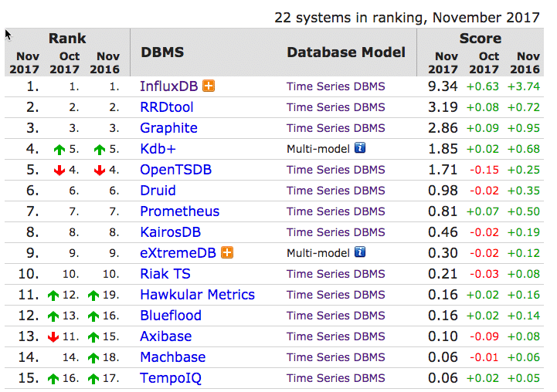Open the RRDtool database page

coord(167,107)
